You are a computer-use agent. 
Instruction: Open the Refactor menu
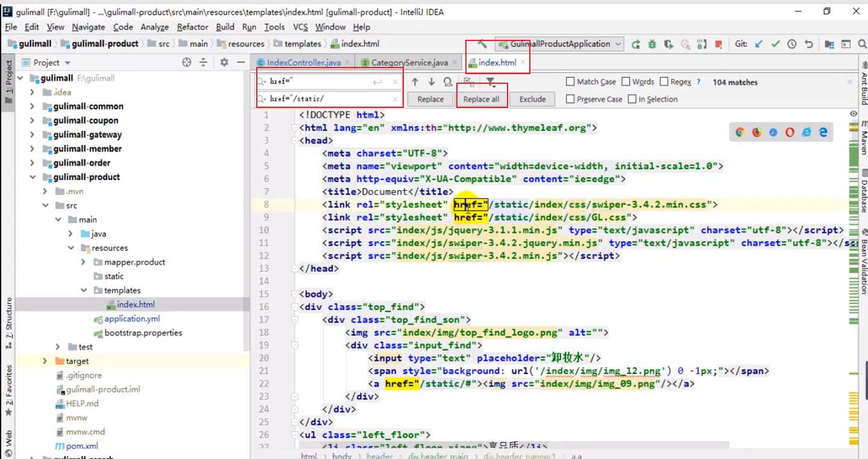click(192, 27)
